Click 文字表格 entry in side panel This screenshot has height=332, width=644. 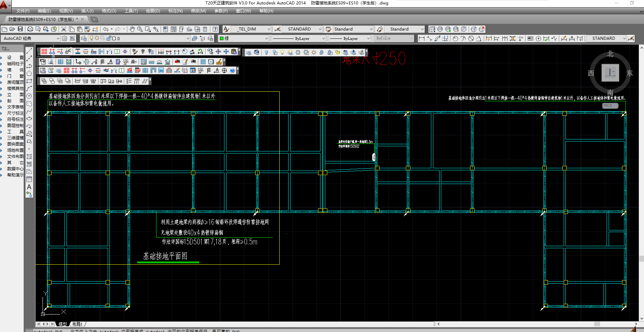(15, 107)
